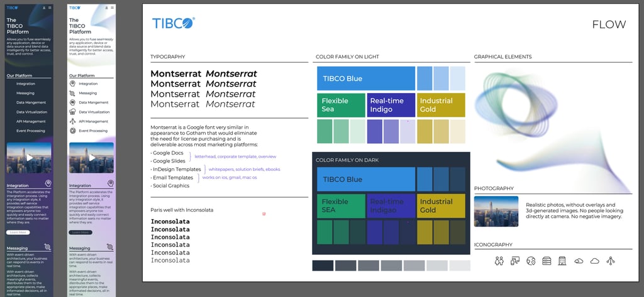Viewport: 644px width, 297px height.
Task: Click Integration label in light mockup menu
Action: click(88, 84)
